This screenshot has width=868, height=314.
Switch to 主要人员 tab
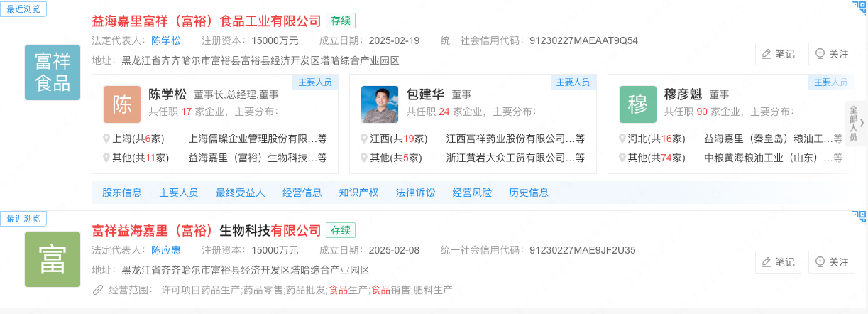(x=179, y=193)
